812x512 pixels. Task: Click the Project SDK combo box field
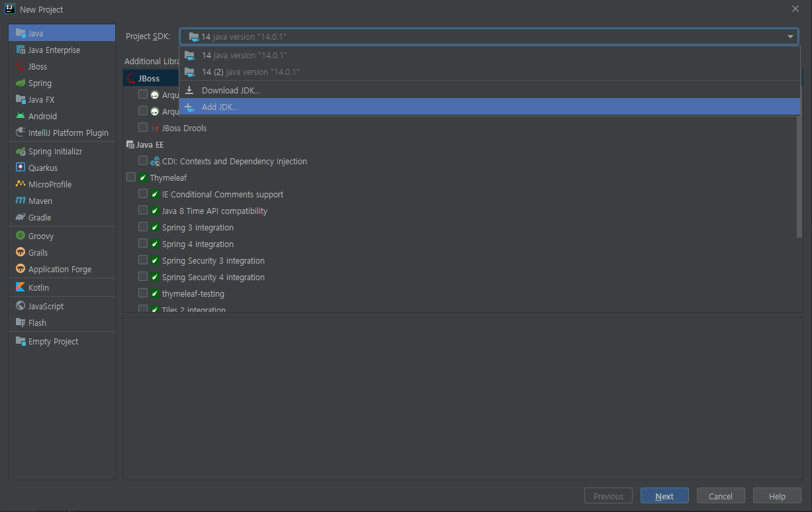tap(489, 37)
